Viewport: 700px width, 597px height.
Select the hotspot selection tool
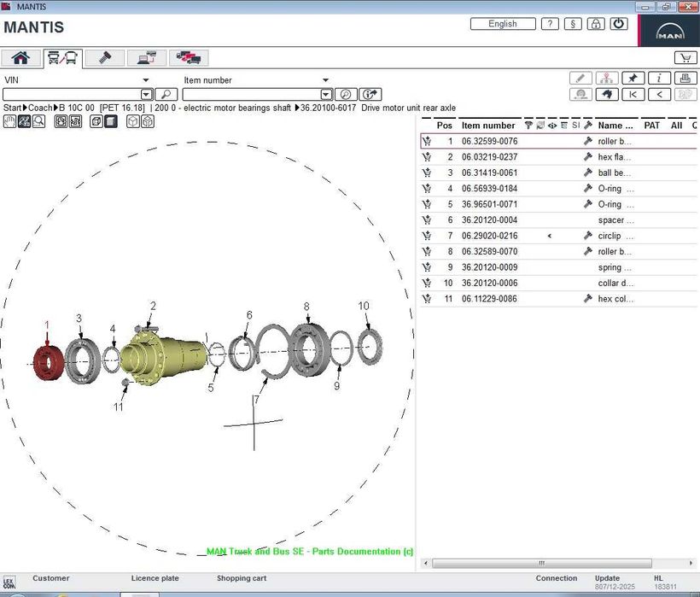point(24,121)
